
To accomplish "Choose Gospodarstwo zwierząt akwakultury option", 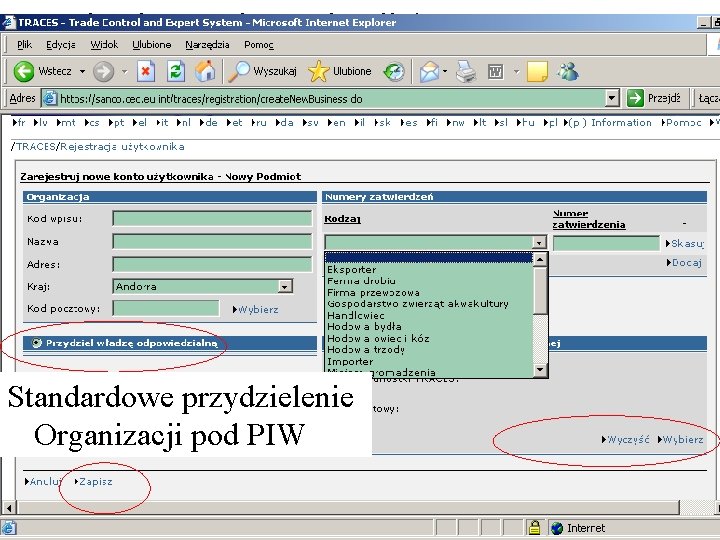I will 429,304.
